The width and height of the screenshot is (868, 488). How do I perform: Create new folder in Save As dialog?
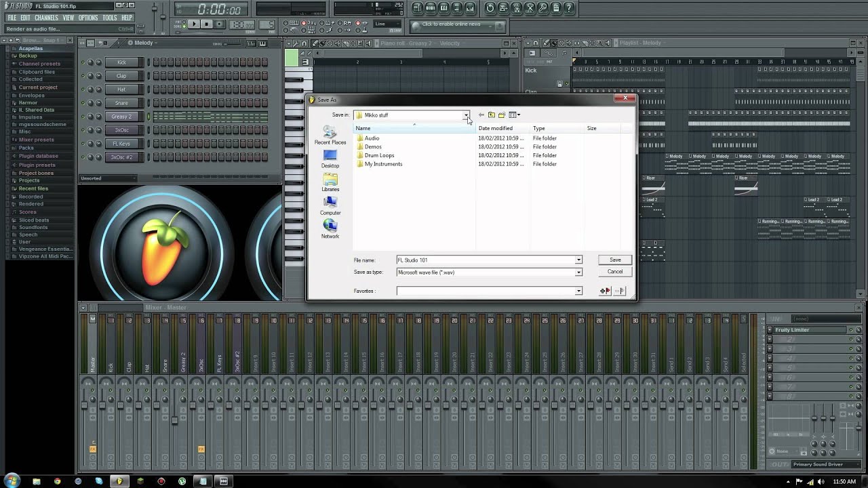[x=502, y=115]
